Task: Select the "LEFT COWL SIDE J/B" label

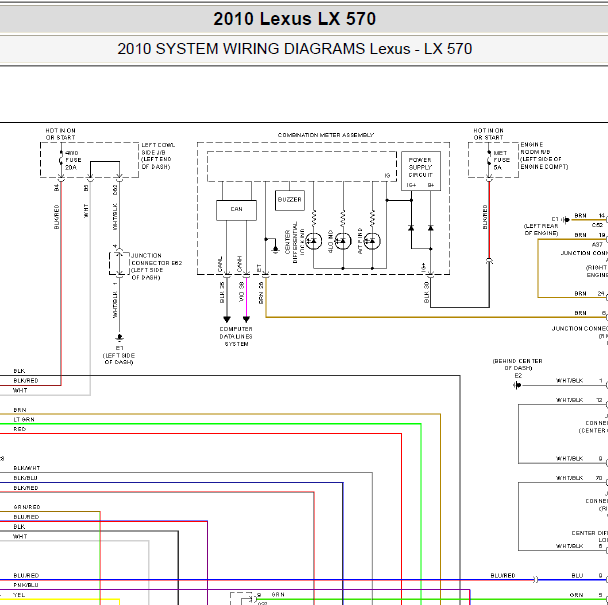Action: coord(158,149)
